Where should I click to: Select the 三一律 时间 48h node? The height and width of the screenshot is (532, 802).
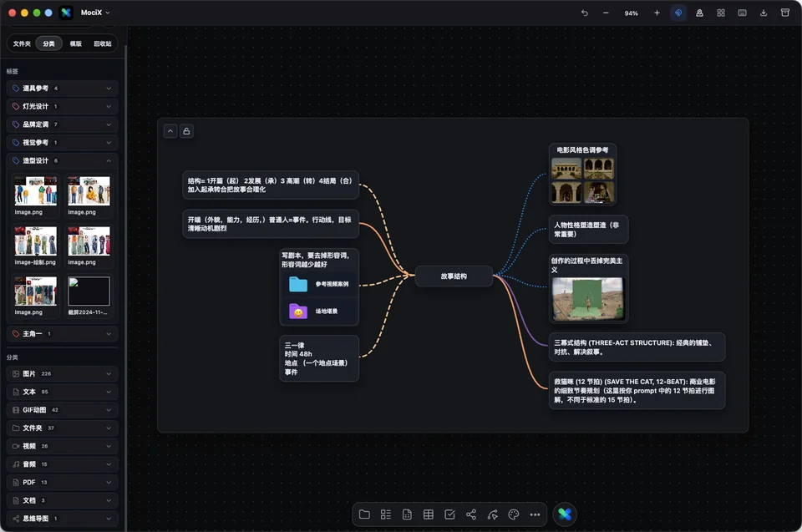(x=318, y=358)
